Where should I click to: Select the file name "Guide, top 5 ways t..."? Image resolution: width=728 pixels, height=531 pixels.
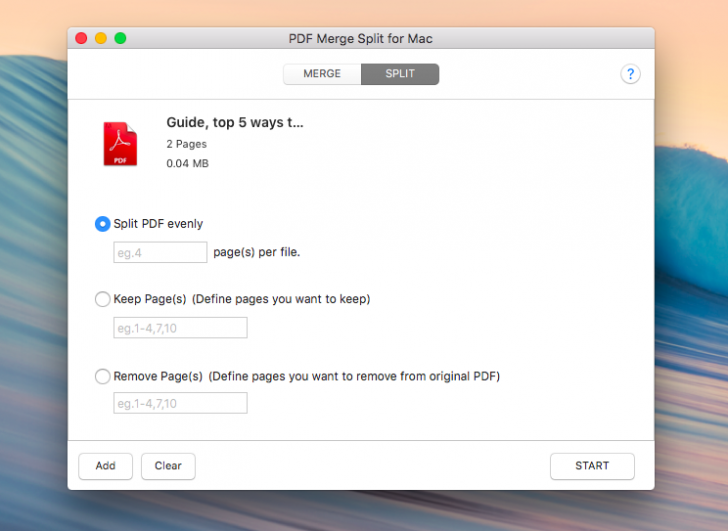234,123
